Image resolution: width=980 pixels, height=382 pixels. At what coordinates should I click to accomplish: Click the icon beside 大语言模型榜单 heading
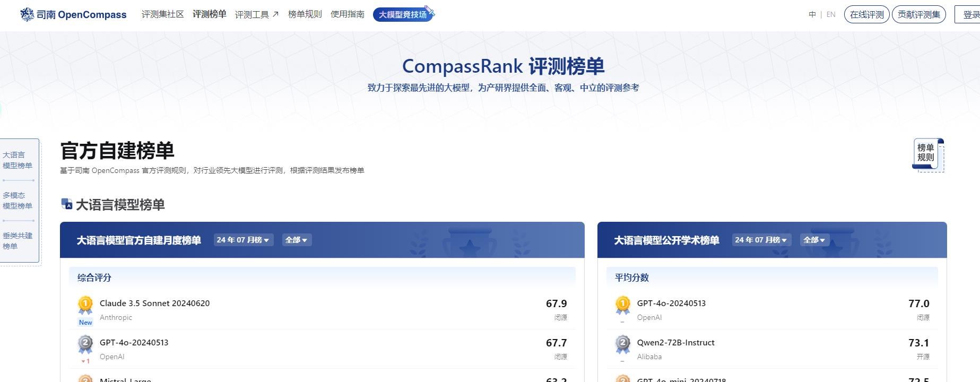click(x=66, y=204)
